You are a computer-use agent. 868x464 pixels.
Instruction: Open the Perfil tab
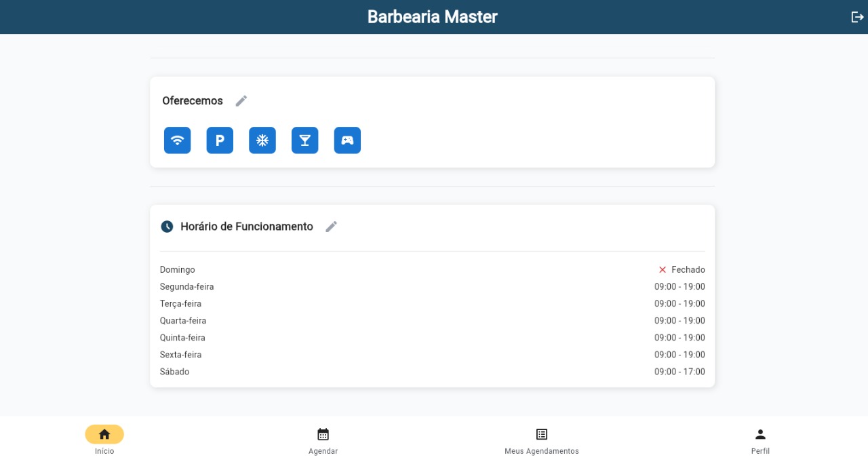760,440
